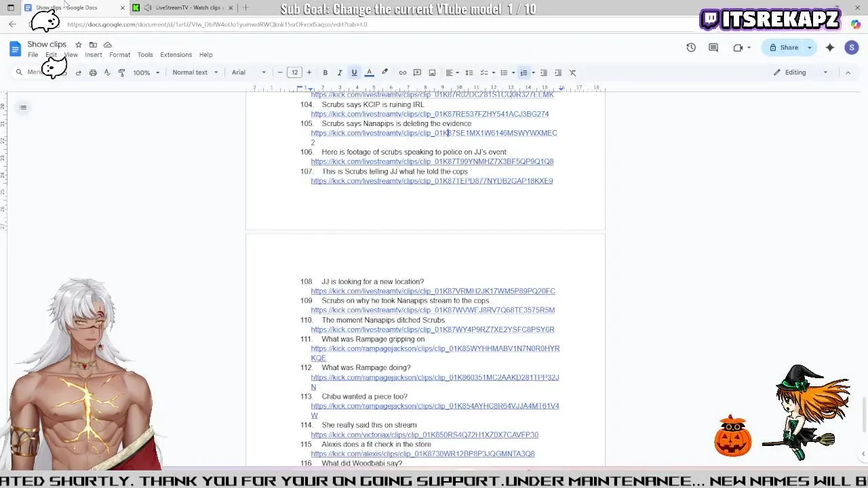The height and width of the screenshot is (488, 868).
Task: Toggle underline formatting
Action: pos(354,73)
